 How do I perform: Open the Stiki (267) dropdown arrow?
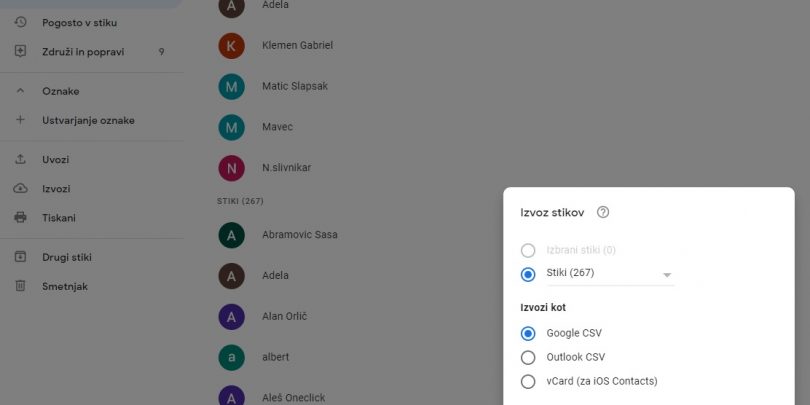tap(667, 275)
